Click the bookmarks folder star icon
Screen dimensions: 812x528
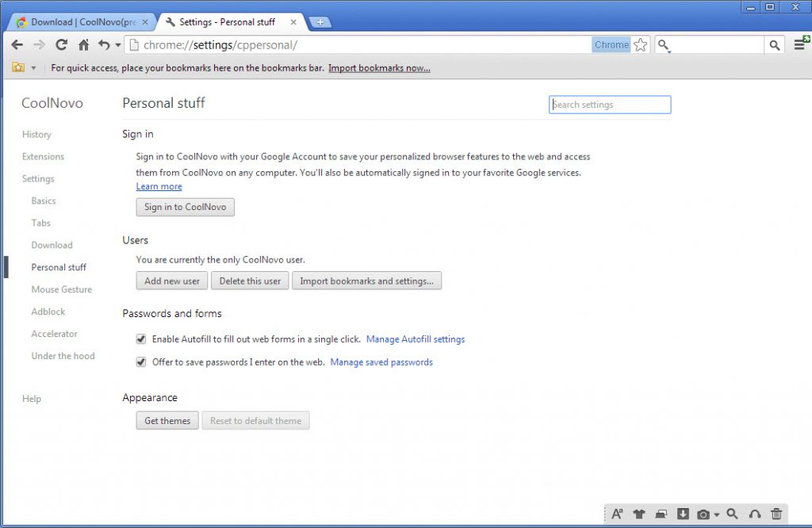(x=19, y=68)
